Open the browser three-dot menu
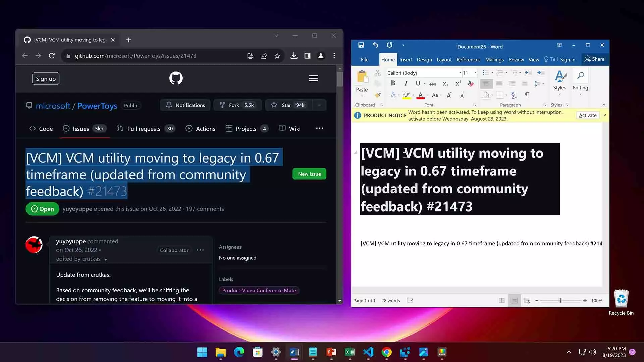The width and height of the screenshot is (644, 362). coord(334,56)
